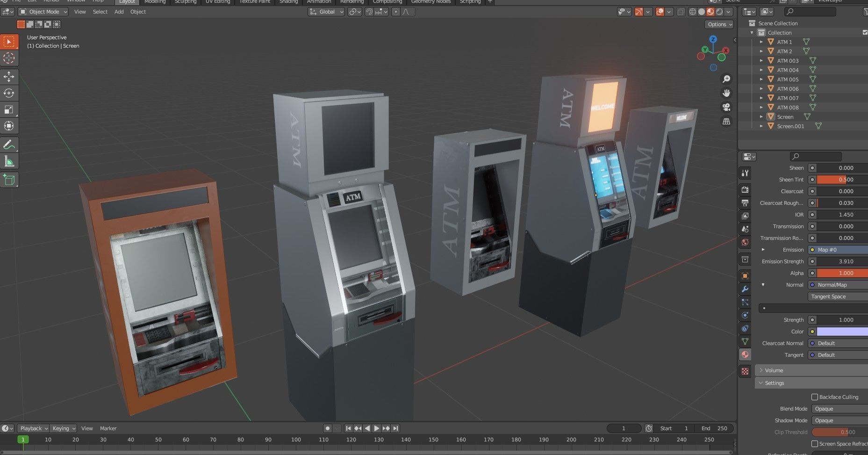Screen dimensions: 868x455
Task: Select the Add Cube tool
Action: point(9,180)
